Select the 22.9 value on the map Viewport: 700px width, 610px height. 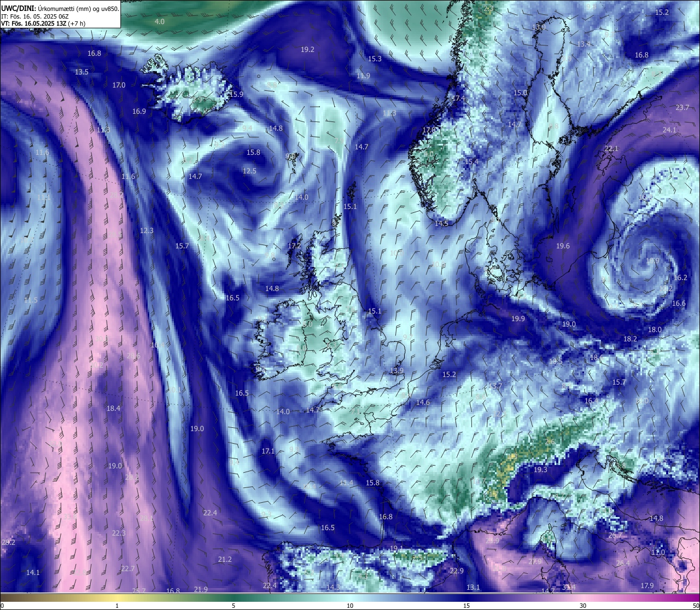click(x=457, y=571)
